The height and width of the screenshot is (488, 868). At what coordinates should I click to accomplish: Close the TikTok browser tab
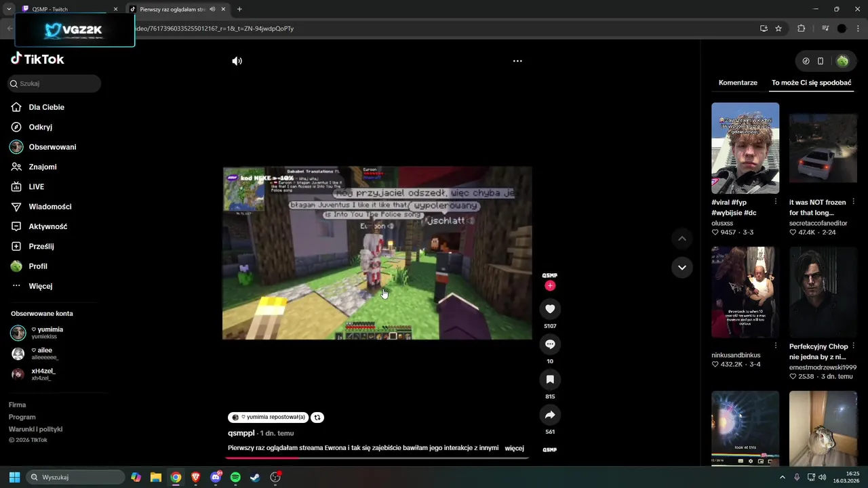point(223,9)
